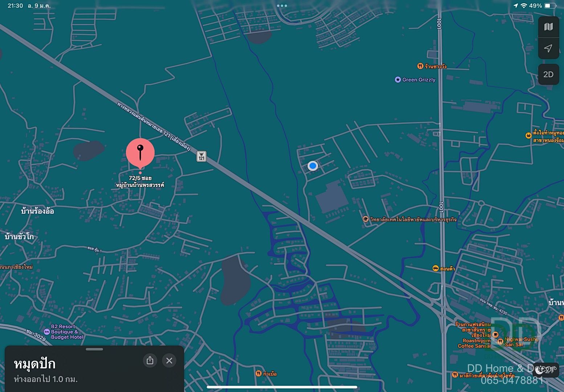Select the บ้านร้องอ้อ village label
The image size is (564, 392).
[37, 211]
